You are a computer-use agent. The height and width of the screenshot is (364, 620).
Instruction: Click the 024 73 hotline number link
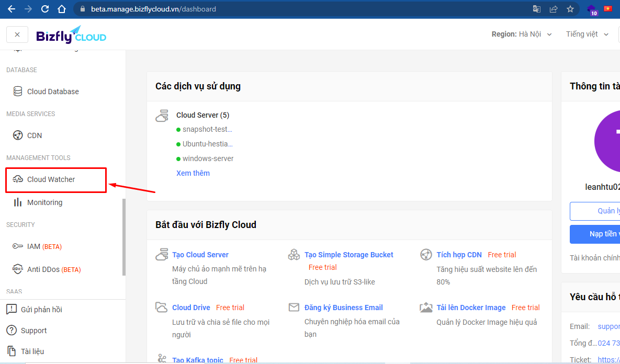coord(608,343)
